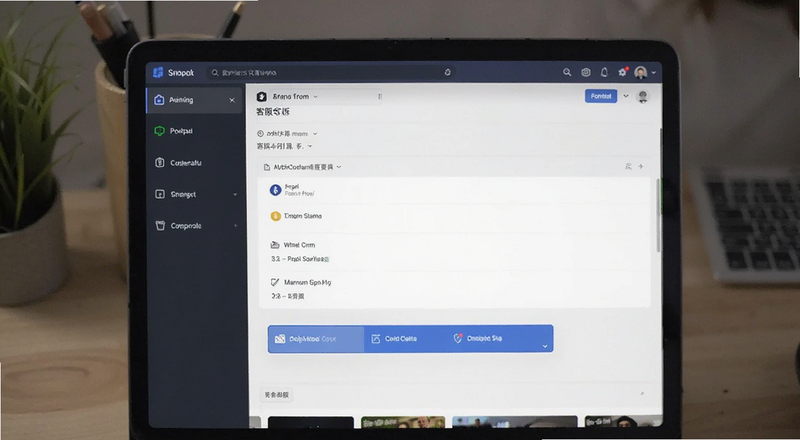Viewport: 800px width, 440px height.
Task: Click the home icon beside Aaining
Action: point(159,100)
